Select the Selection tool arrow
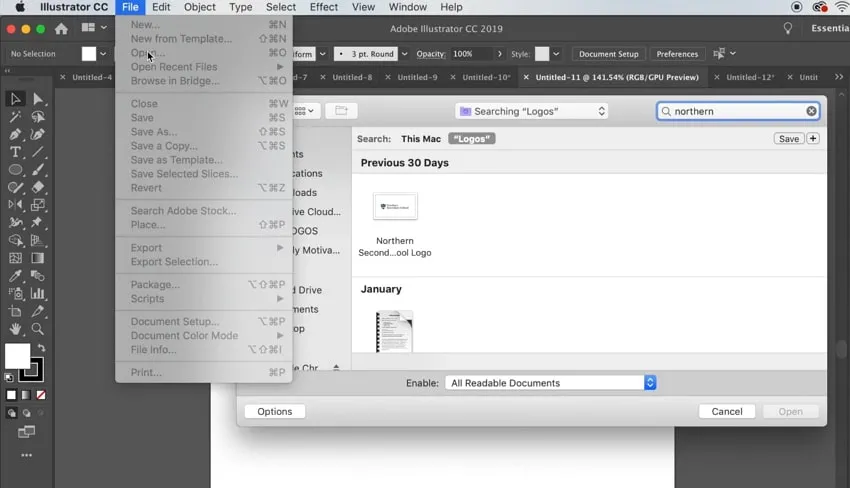This screenshot has height=488, width=850. pos(15,99)
